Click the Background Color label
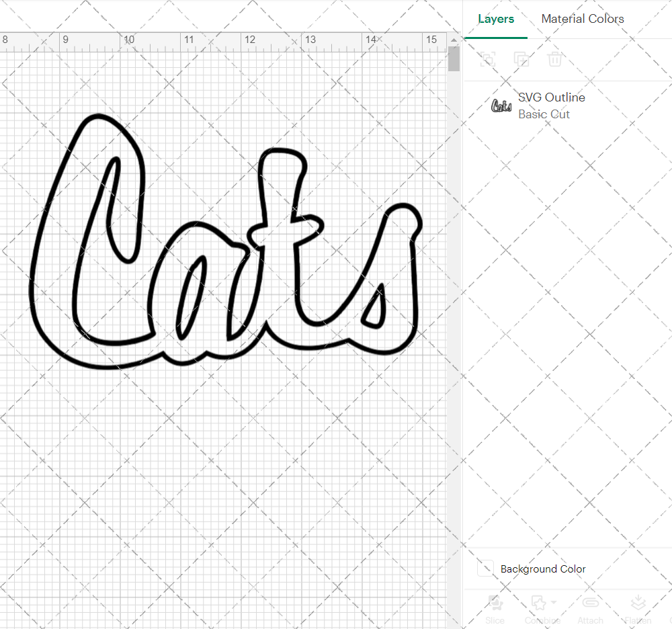This screenshot has width=672, height=629. point(543,569)
